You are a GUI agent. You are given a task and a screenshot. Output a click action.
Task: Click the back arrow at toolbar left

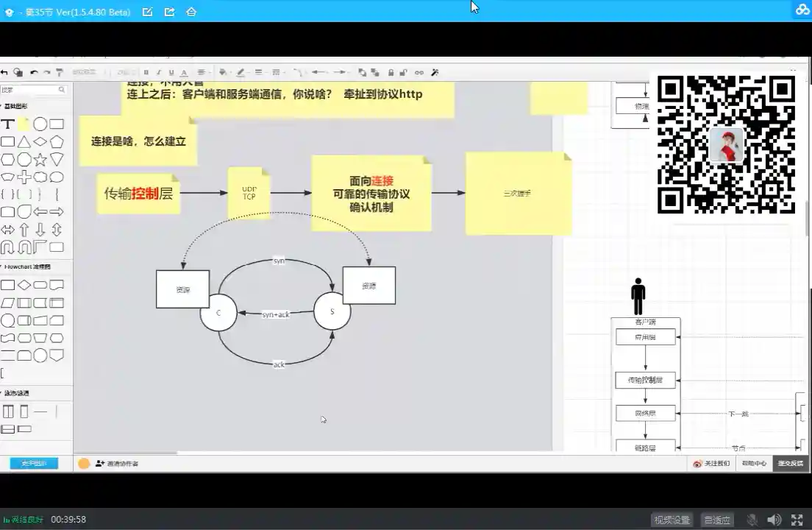4,73
